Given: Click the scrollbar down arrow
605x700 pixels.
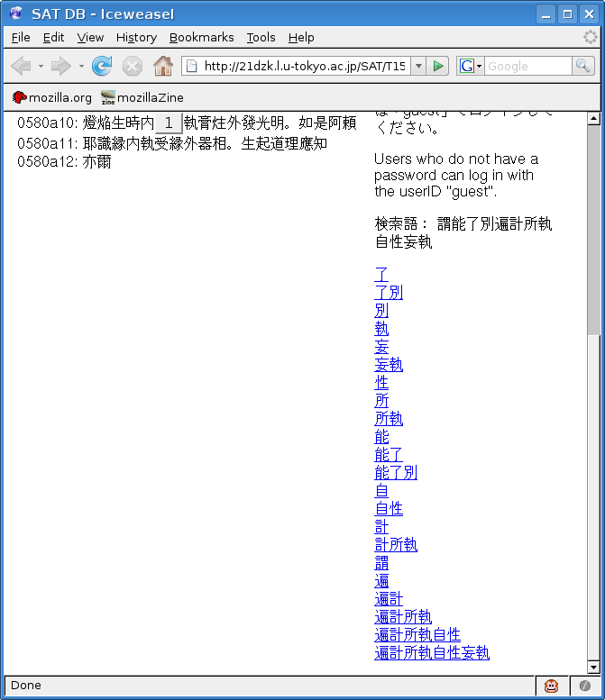Looking at the screenshot, I should 593,667.
